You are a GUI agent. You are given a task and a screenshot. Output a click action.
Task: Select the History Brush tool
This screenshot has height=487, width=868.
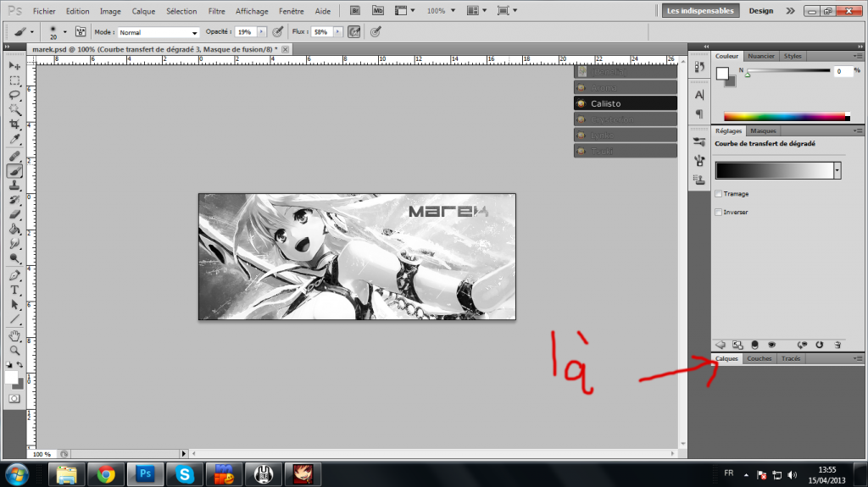(x=14, y=200)
